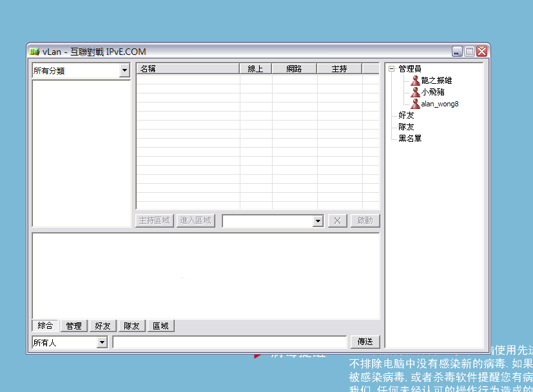Screen dimensions: 533x392
Task: Click the 龍之振雄 user icon
Action: [x=416, y=81]
